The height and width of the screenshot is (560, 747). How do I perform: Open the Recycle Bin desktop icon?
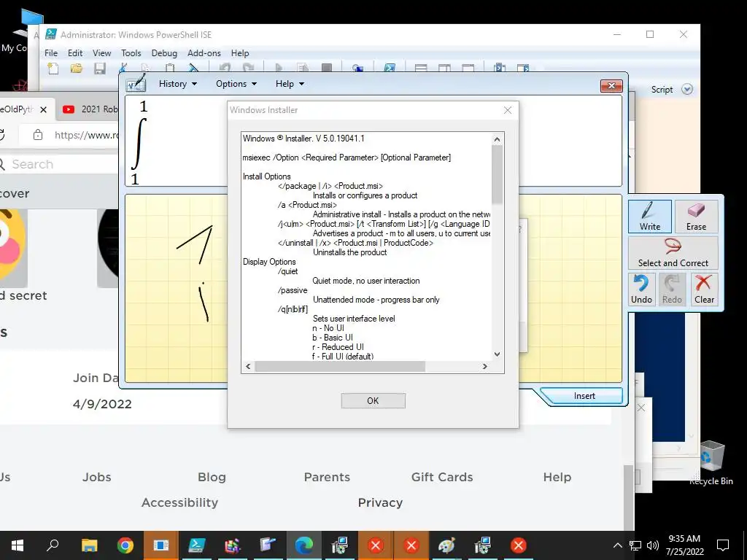tap(711, 462)
